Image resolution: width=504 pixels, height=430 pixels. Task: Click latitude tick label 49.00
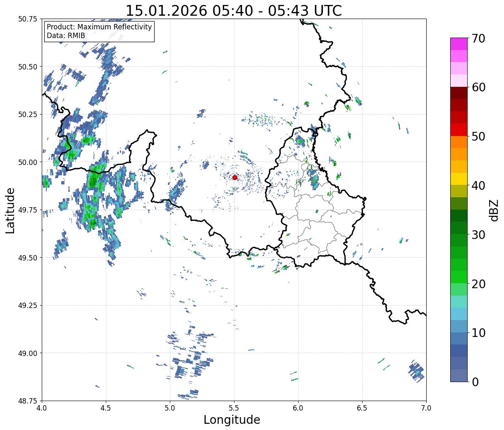(28, 353)
